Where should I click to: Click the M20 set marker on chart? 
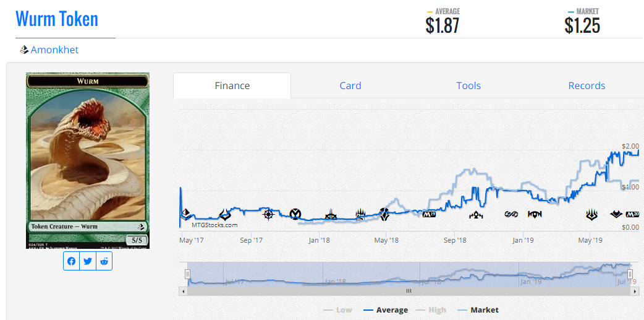tap(632, 215)
